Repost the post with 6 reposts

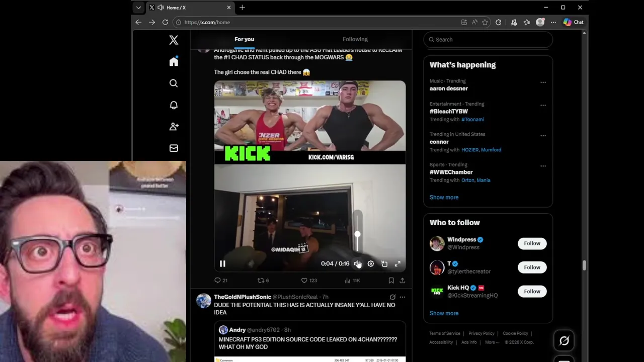pos(263,281)
